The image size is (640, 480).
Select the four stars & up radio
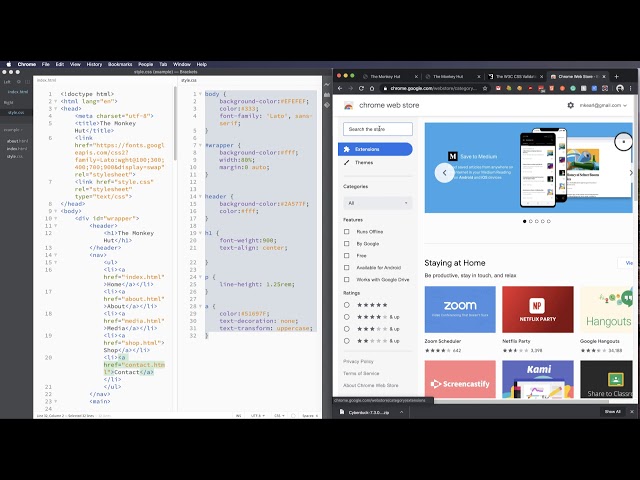pyautogui.click(x=347, y=317)
